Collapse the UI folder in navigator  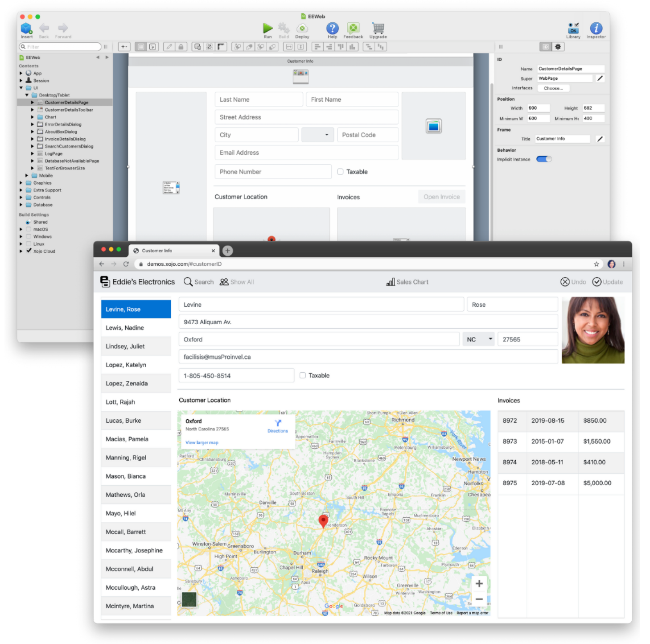[21, 88]
